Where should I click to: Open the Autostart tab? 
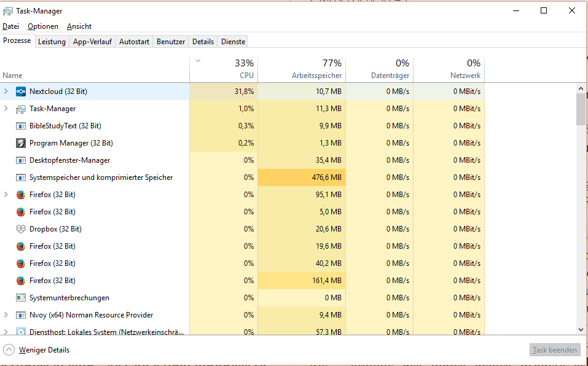point(134,42)
